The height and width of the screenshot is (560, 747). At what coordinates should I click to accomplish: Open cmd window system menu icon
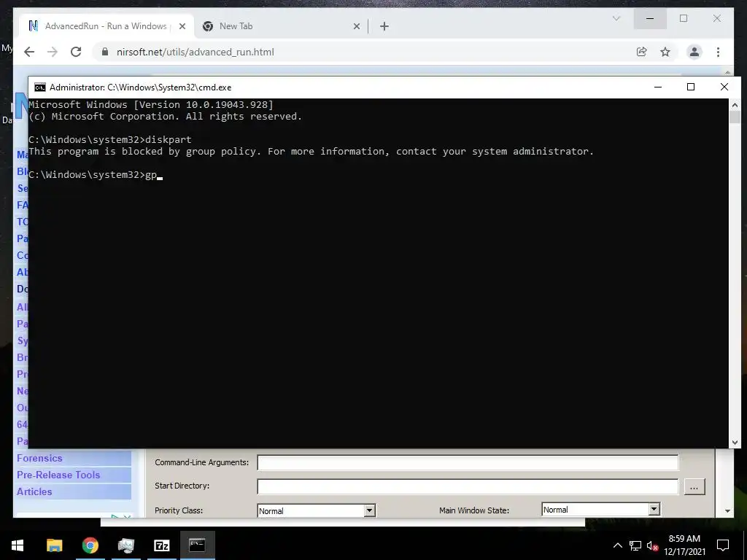pos(40,87)
